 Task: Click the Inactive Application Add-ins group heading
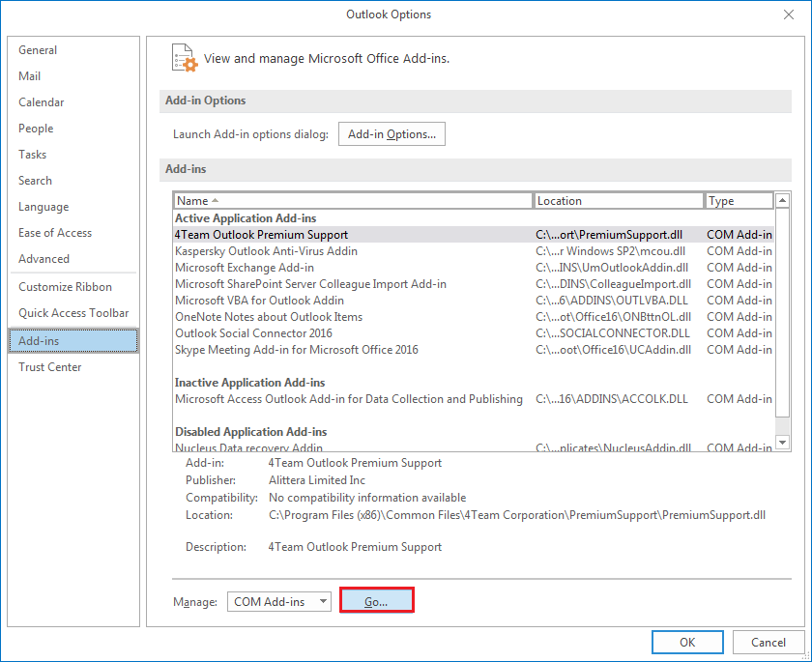250,383
